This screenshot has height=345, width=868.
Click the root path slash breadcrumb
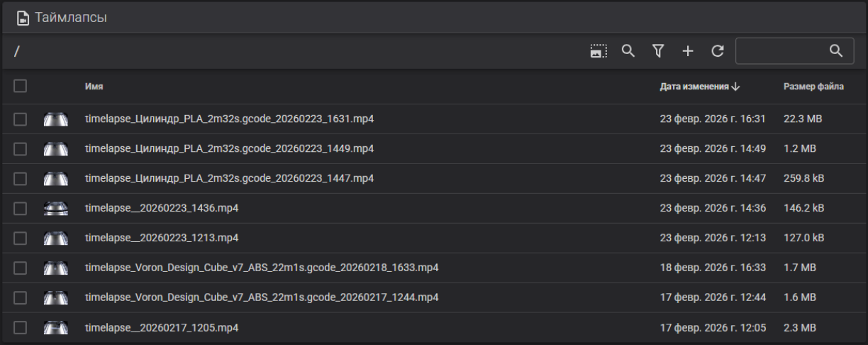(16, 51)
